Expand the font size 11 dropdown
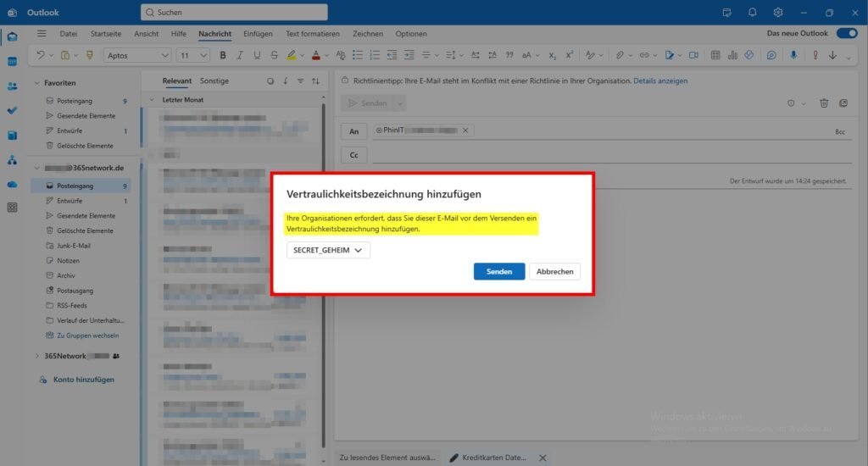Image resolution: width=868 pixels, height=466 pixels. pyautogui.click(x=192, y=55)
